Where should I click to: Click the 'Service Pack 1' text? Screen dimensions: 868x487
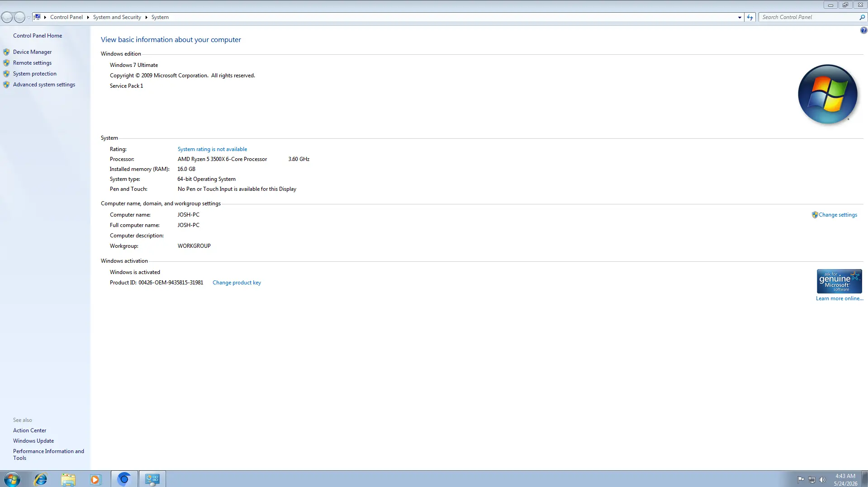click(126, 86)
